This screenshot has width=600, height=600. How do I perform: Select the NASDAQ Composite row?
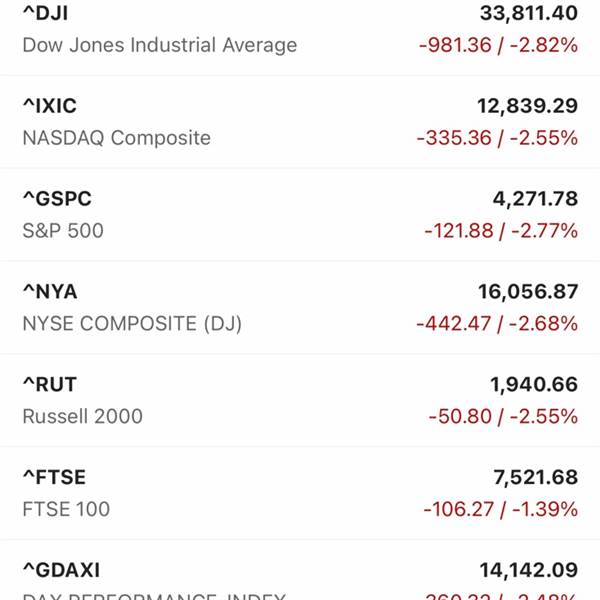pos(300,122)
